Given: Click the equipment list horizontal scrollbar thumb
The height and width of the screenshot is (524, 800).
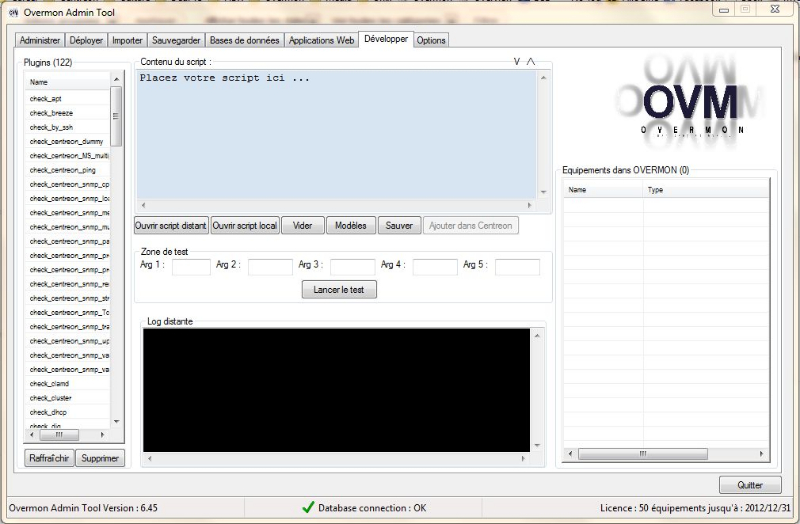Looking at the screenshot, I should 643,454.
